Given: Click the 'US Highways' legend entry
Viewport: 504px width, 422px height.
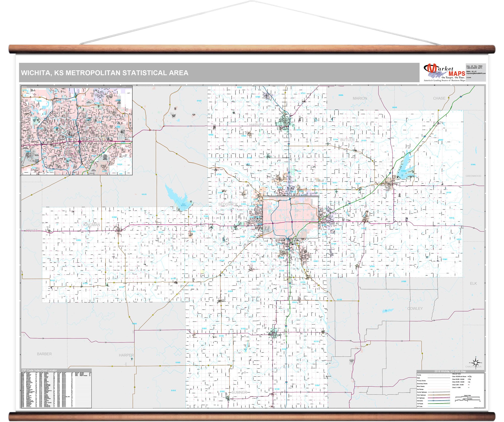Looking at the screenshot, I should pos(433,398).
